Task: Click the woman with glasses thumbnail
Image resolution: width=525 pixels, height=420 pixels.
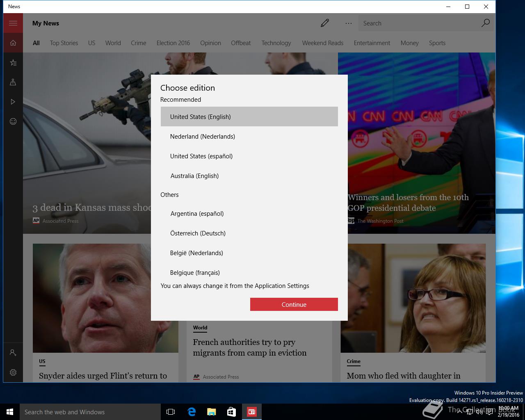Action: click(x=413, y=298)
